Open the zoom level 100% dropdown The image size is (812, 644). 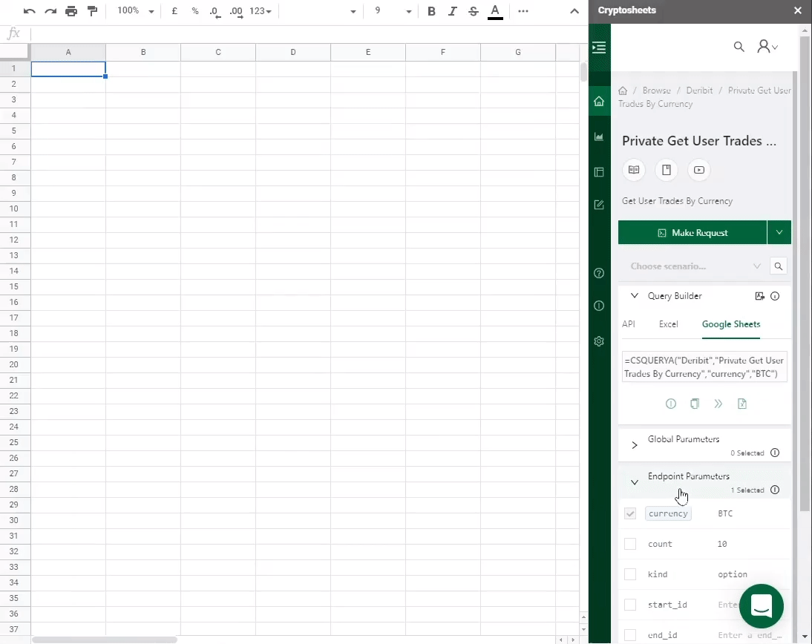coord(136,11)
